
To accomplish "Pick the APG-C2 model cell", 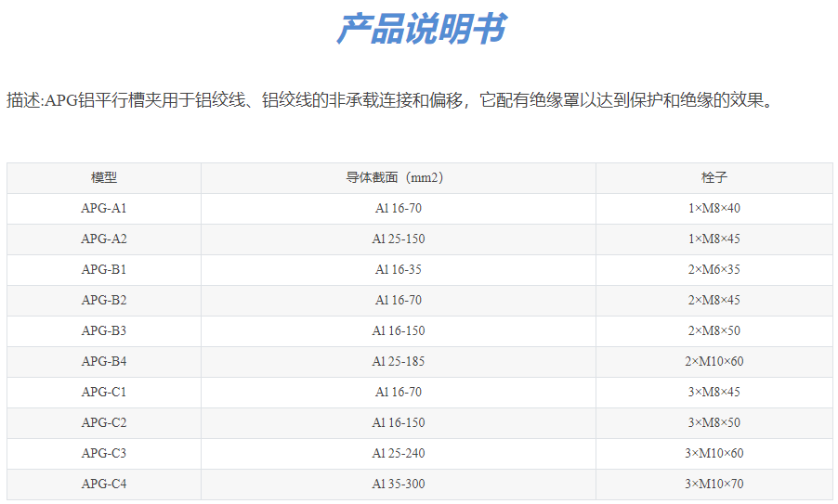I will click(104, 422).
